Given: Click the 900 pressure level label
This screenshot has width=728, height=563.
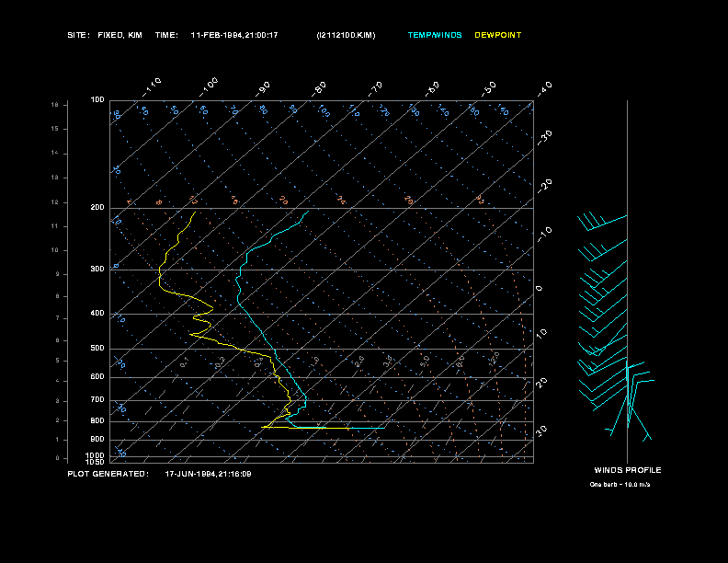Looking at the screenshot, I should 97,439.
